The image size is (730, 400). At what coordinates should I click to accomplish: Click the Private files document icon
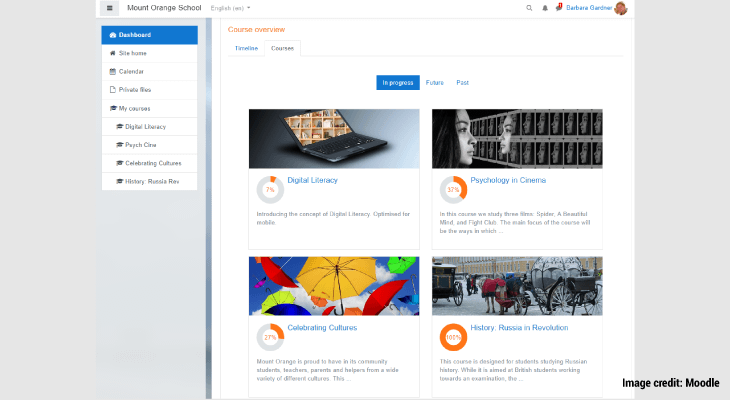coord(112,89)
